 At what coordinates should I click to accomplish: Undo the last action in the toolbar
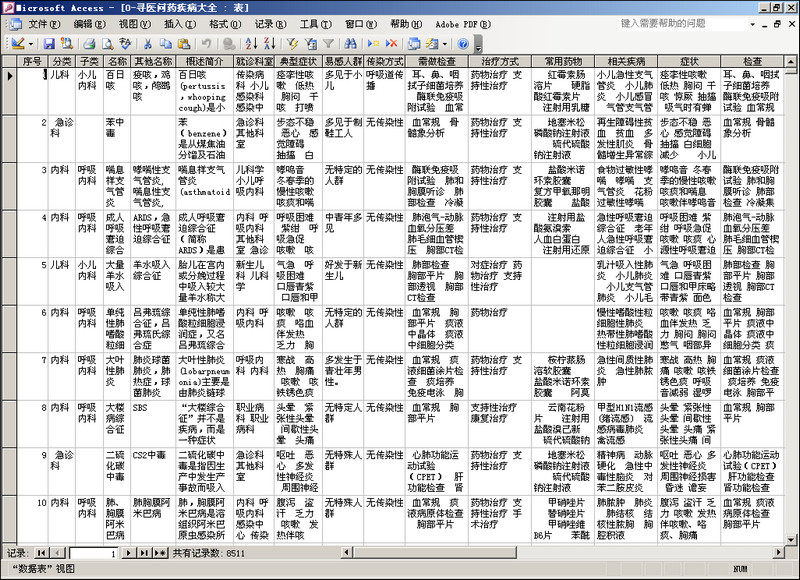(206, 44)
